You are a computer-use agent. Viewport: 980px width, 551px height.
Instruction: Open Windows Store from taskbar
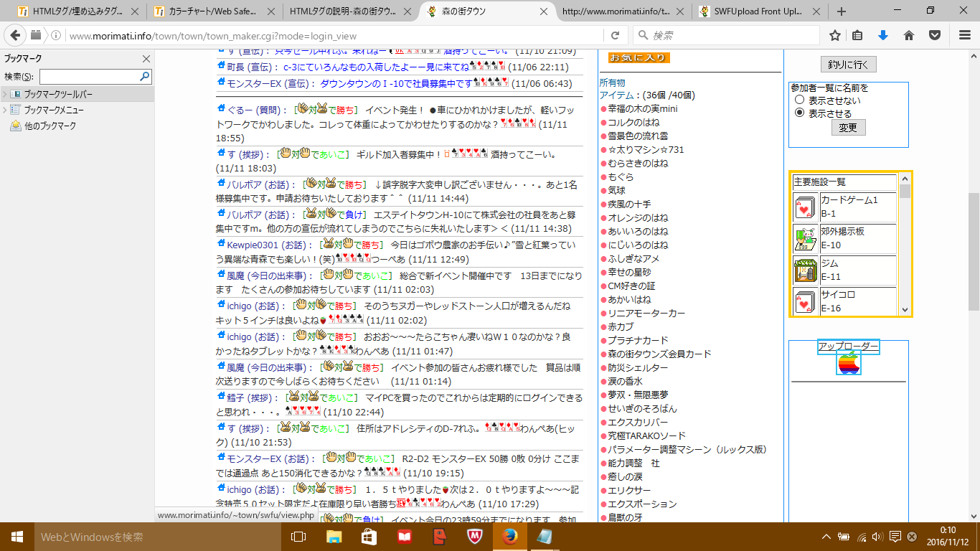pyautogui.click(x=369, y=537)
